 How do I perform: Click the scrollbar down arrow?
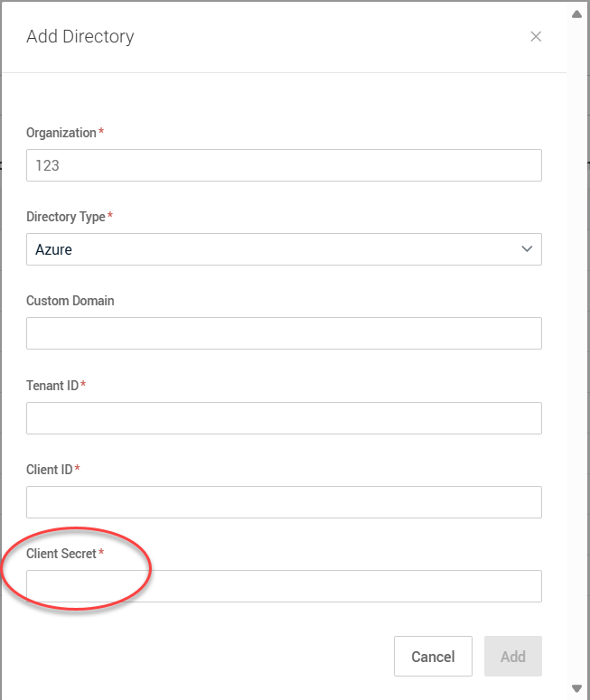tap(577, 688)
